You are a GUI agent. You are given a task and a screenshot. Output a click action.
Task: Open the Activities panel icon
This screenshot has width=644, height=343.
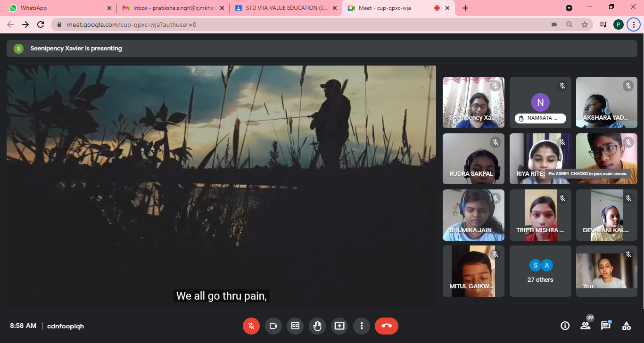(627, 326)
